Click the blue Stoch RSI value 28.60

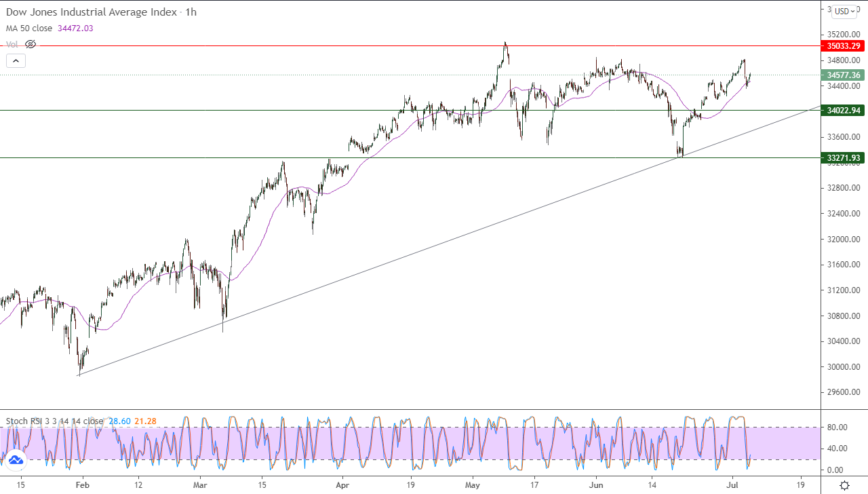119,421
